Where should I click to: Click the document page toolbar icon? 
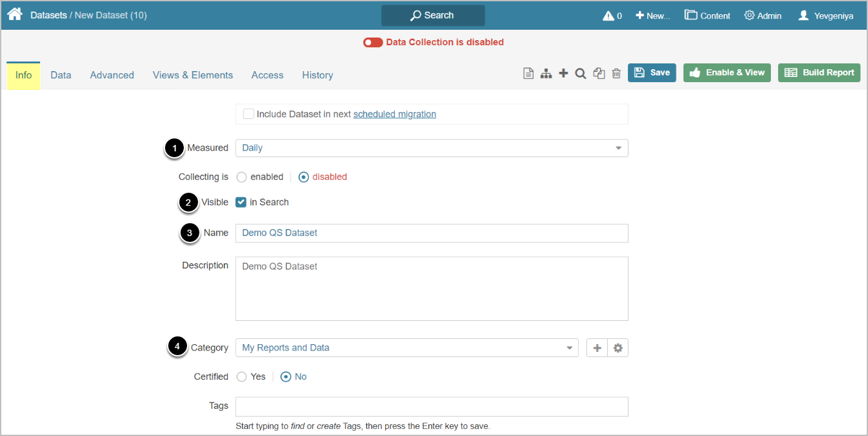click(528, 74)
